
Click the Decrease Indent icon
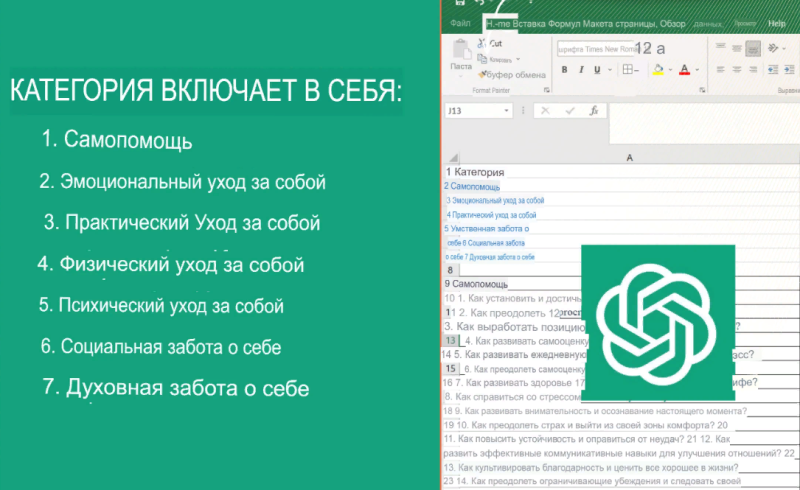point(773,69)
